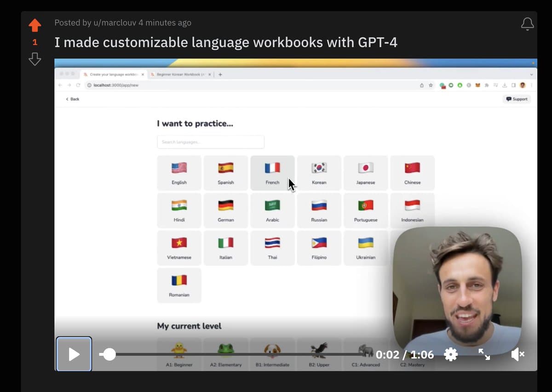Click the video progress bar scrubber
552x392 pixels.
coord(109,354)
